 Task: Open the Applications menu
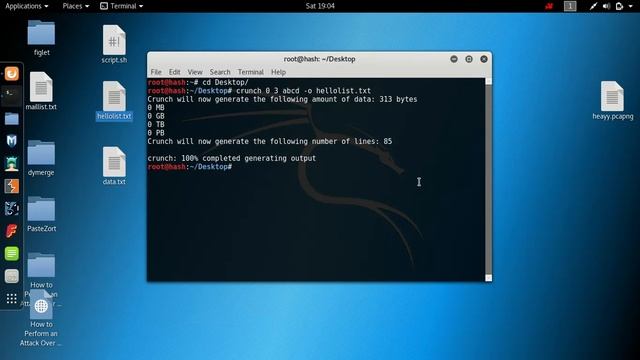point(27,6)
